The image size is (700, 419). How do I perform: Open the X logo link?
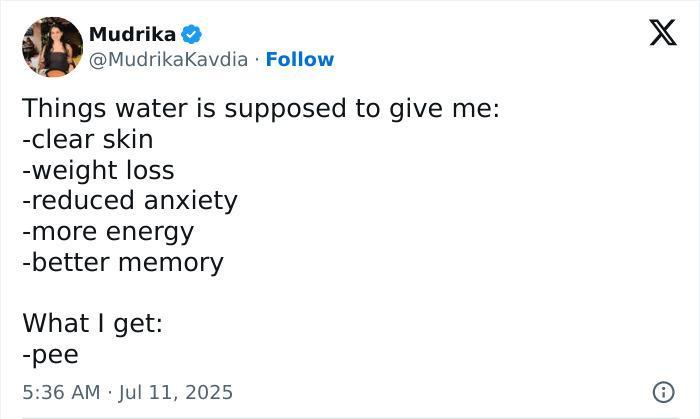[x=662, y=34]
